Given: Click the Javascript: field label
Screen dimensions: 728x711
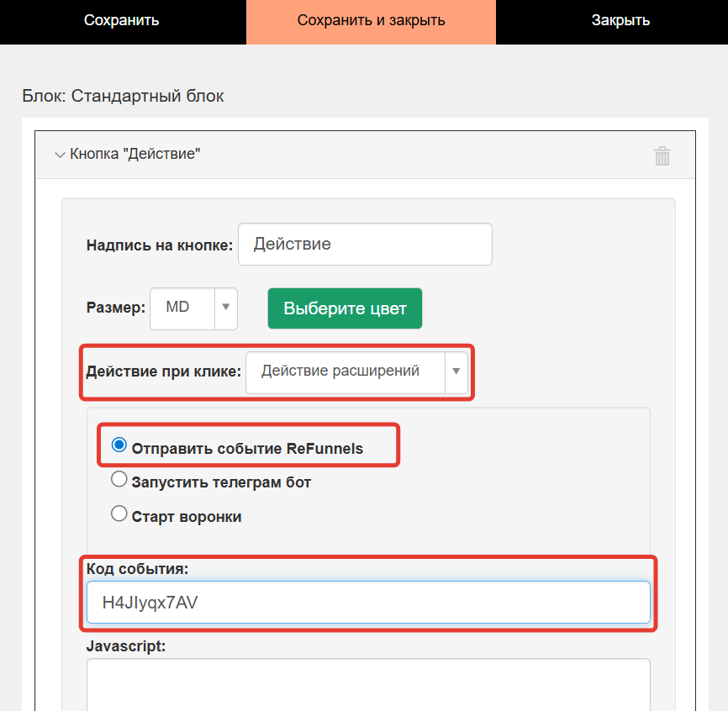Looking at the screenshot, I should click(x=126, y=646).
